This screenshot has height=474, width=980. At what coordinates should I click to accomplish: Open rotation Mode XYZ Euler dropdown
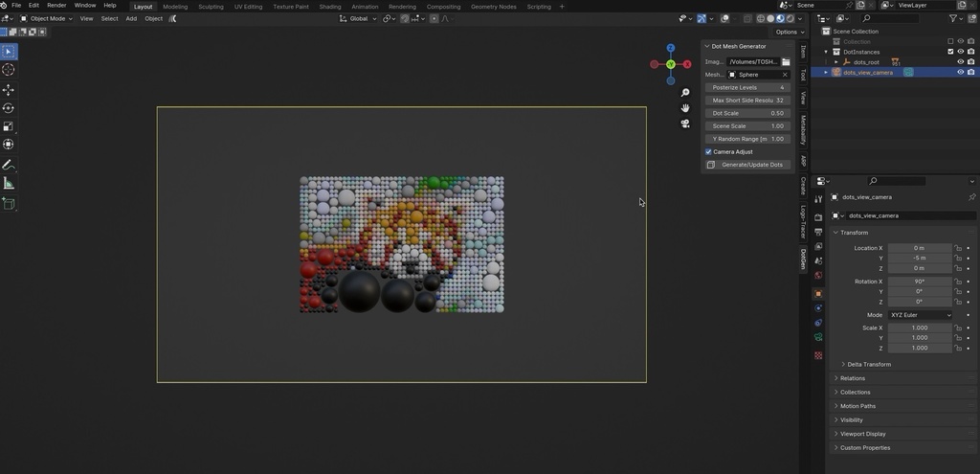[x=921, y=315]
